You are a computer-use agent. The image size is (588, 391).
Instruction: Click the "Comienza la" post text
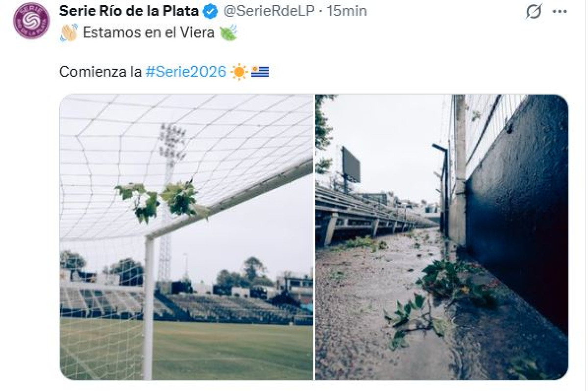pos(100,72)
